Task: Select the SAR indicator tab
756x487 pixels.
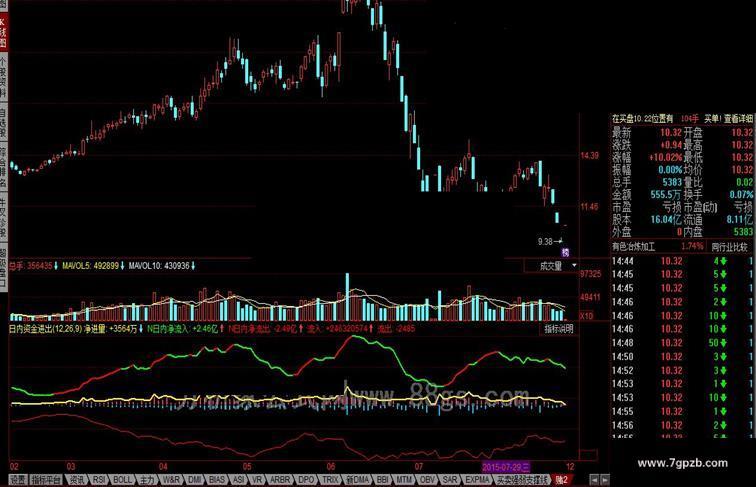Action: (450, 480)
